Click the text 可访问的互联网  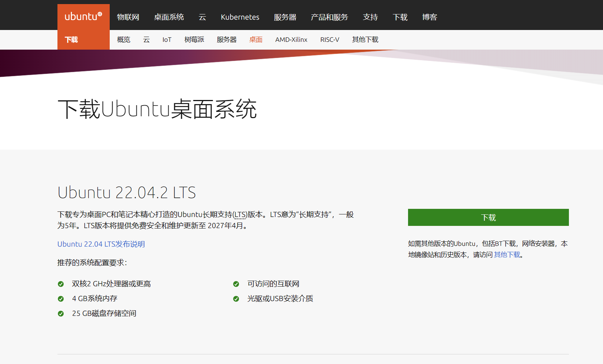[273, 284]
